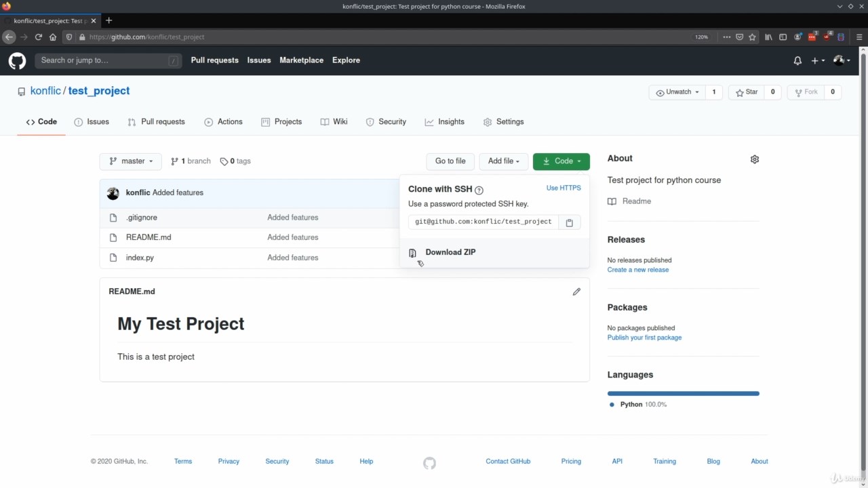This screenshot has width=868, height=488.
Task: Copy SSH clone URL with clipboard icon
Action: click(570, 222)
